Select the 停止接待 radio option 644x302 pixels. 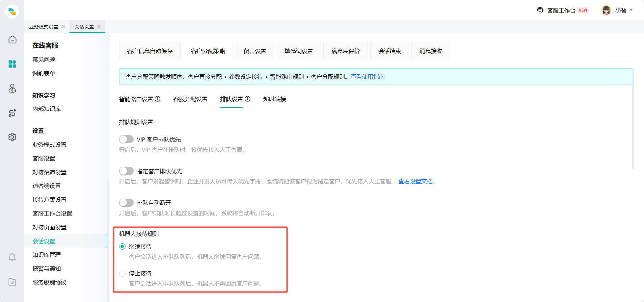[x=122, y=273]
